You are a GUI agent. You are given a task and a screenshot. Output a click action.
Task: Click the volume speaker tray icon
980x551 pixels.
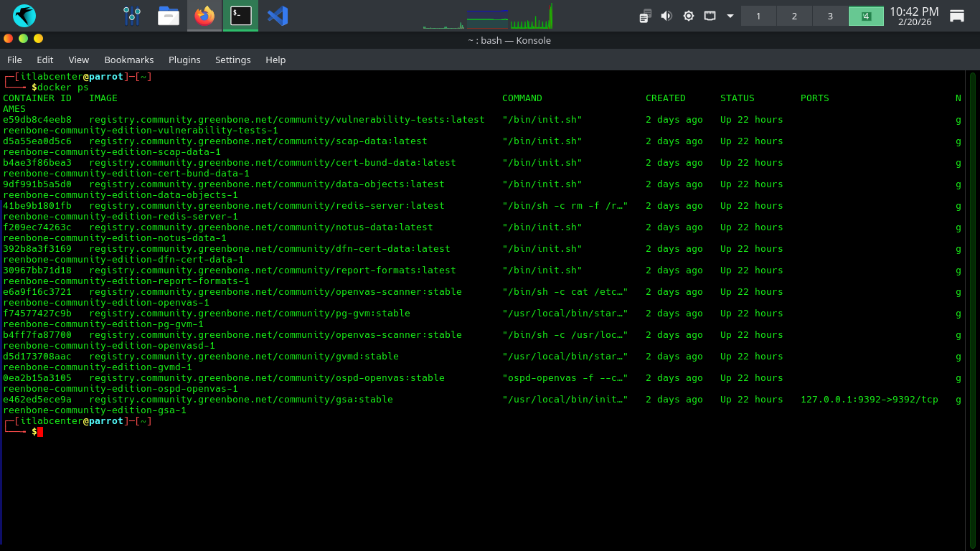[666, 16]
